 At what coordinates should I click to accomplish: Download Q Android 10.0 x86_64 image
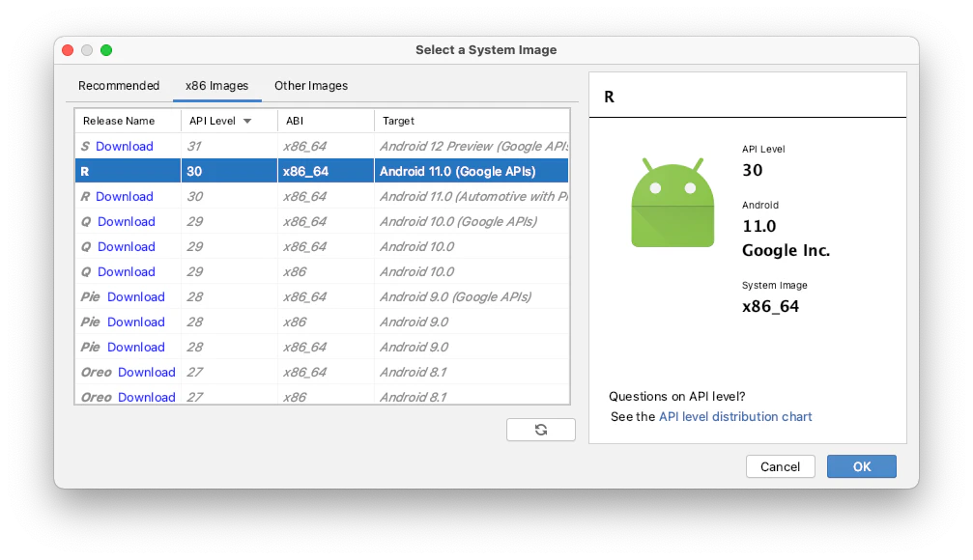[126, 247]
